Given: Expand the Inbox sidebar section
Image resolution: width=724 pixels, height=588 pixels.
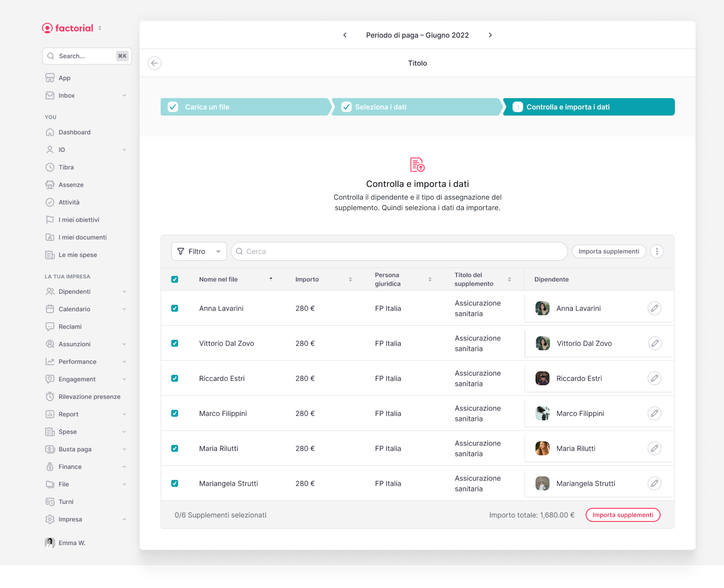Looking at the screenshot, I should (124, 95).
